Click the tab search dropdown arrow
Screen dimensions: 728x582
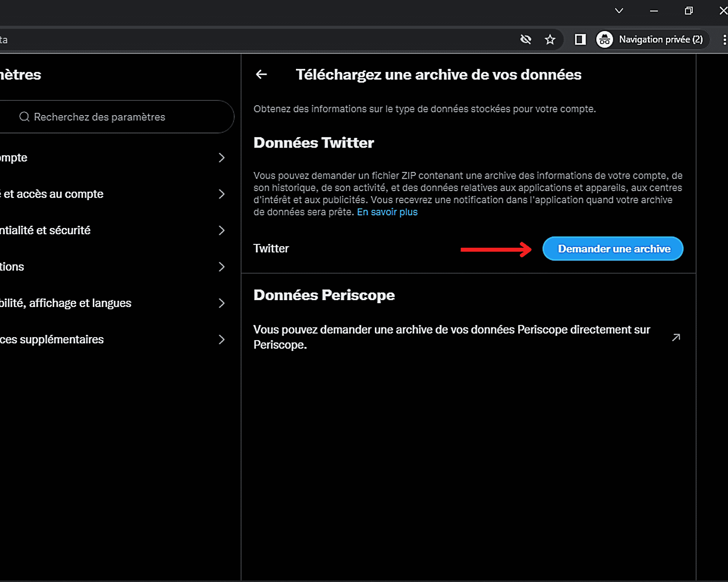(619, 11)
